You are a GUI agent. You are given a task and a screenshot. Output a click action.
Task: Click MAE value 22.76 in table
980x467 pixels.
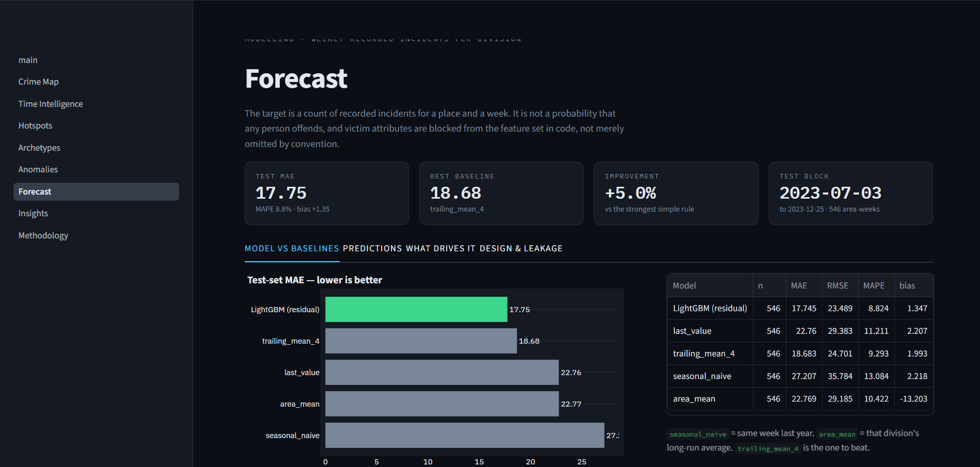804,331
